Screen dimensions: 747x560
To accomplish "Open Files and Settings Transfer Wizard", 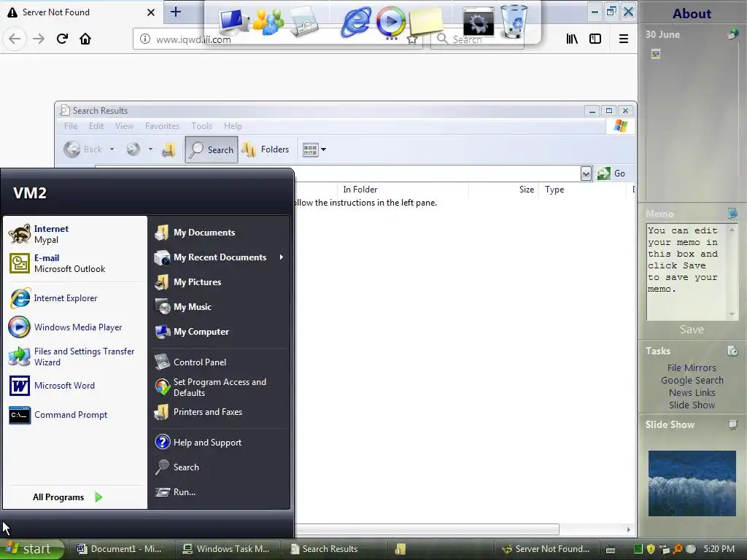I will (75, 357).
